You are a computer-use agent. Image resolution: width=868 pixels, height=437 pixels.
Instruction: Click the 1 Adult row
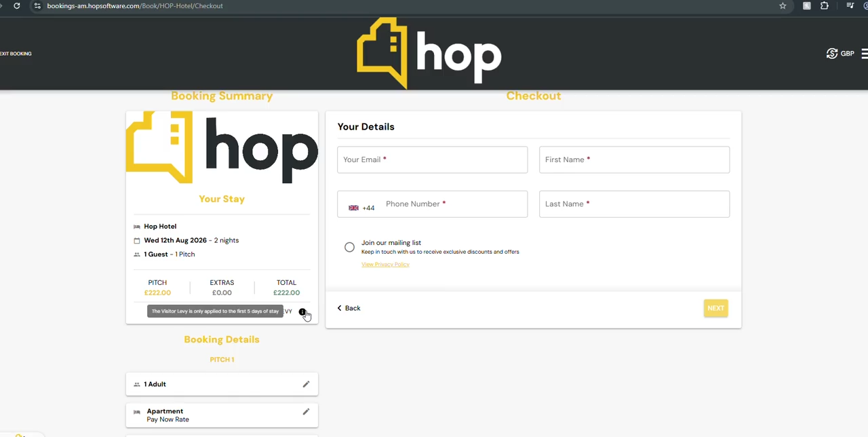click(x=222, y=384)
